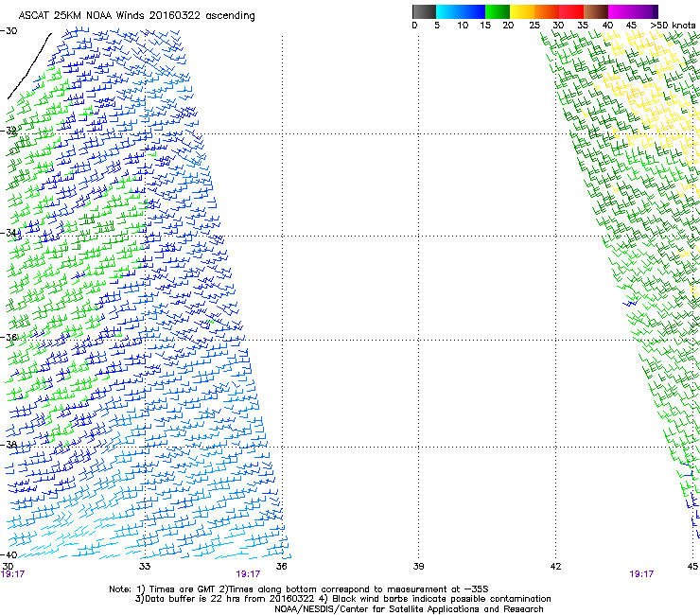Click the 'NOAA/NESDIS/Center for Satellite Applications and Research' credit
Screen dimensions: 700x615
(x=409, y=609)
